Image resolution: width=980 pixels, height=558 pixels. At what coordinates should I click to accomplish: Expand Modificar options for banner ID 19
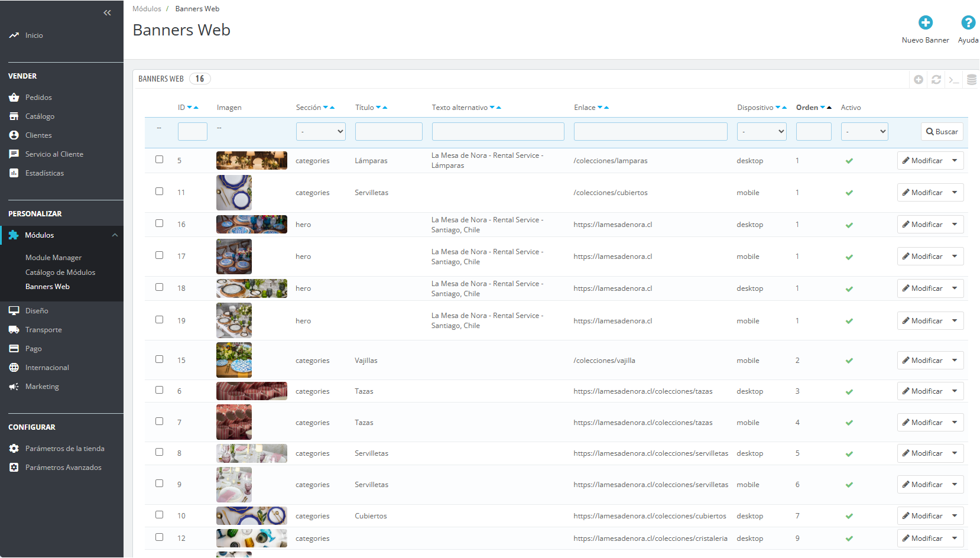pos(955,321)
